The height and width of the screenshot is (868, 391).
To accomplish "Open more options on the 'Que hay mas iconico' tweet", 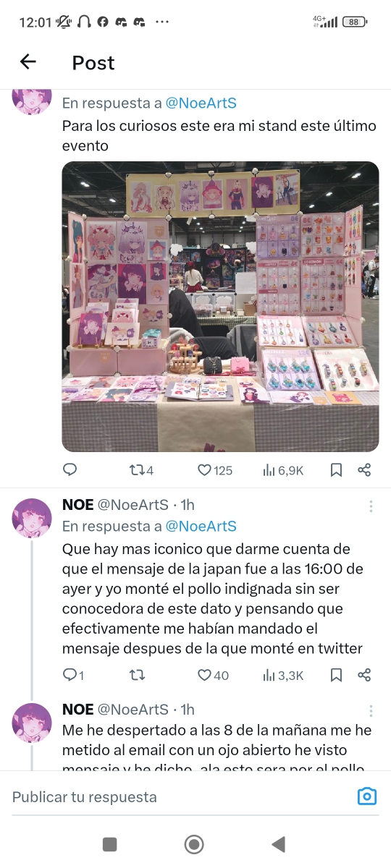I will click(371, 506).
